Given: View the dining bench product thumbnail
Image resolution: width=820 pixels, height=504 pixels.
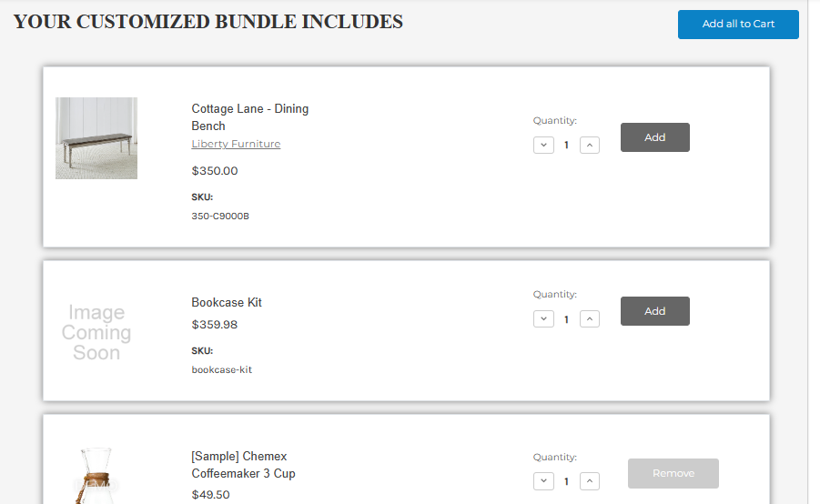Looking at the screenshot, I should pos(96,138).
